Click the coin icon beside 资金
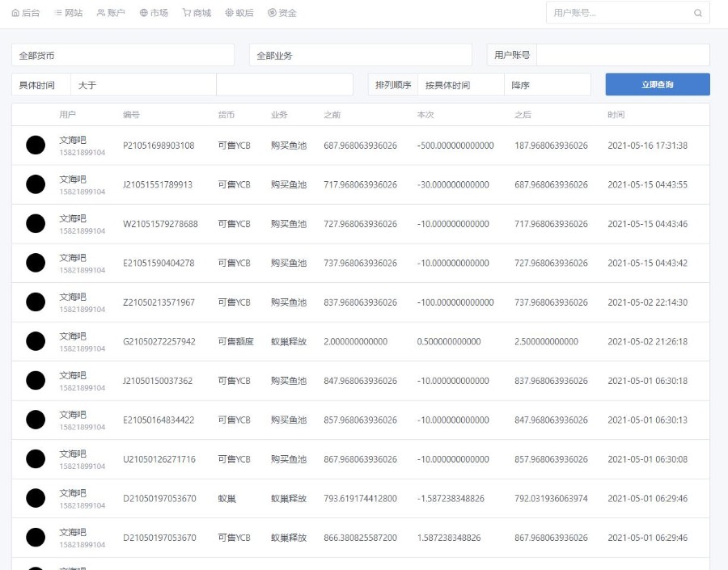This screenshot has height=570, width=728. coord(272,13)
